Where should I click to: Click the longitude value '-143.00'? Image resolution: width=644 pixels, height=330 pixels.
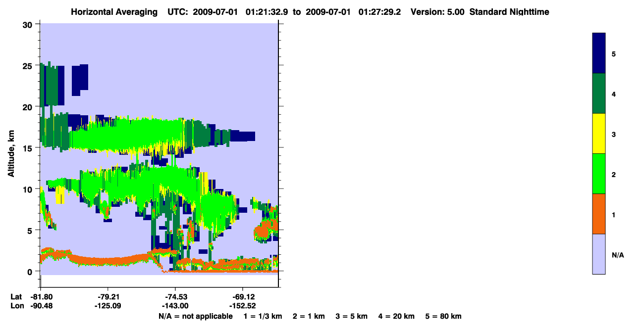[x=175, y=306]
